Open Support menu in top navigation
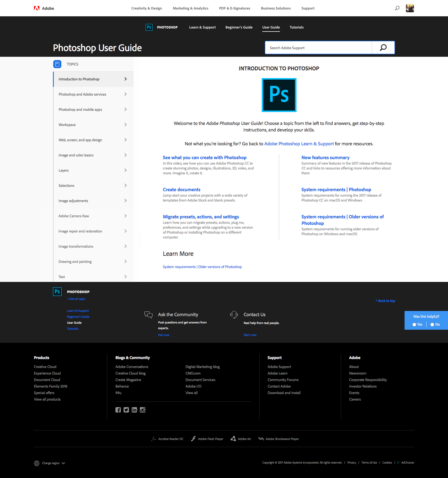The height and width of the screenshot is (478, 448). [308, 8]
